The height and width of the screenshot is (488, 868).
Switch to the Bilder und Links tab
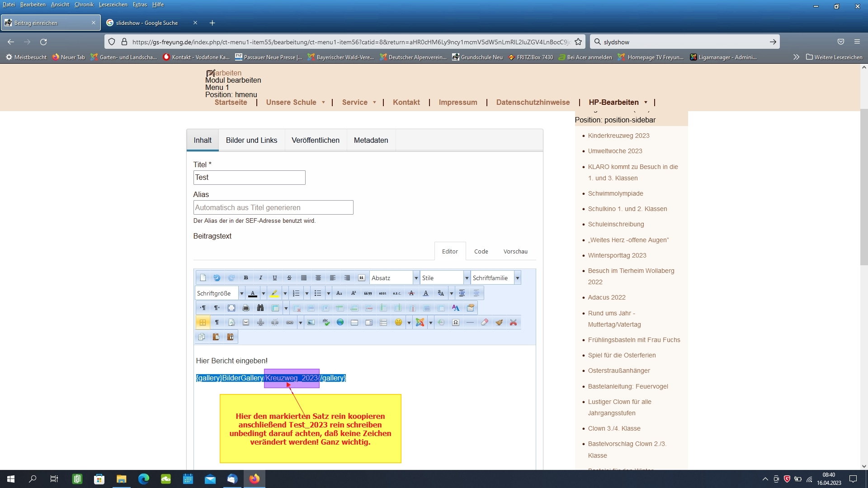click(x=251, y=141)
